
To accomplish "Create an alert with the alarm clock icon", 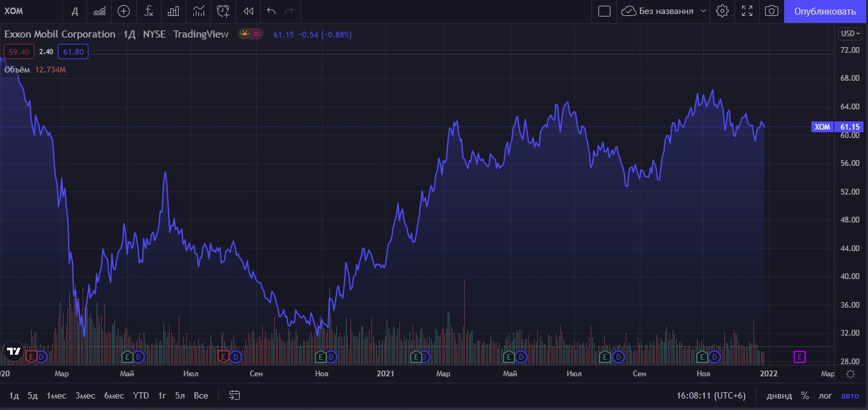I will [223, 11].
